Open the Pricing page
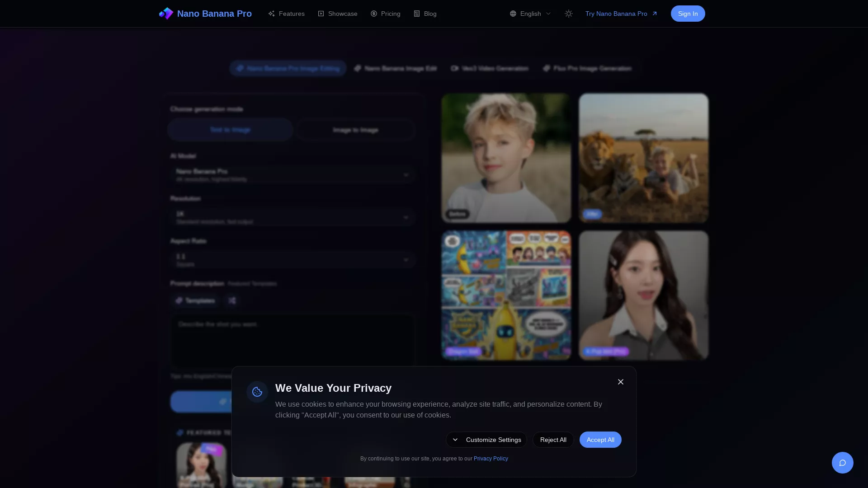 pos(385,14)
